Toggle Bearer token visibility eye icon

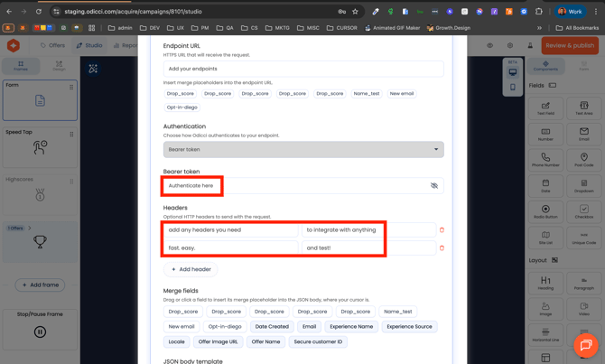coord(434,186)
